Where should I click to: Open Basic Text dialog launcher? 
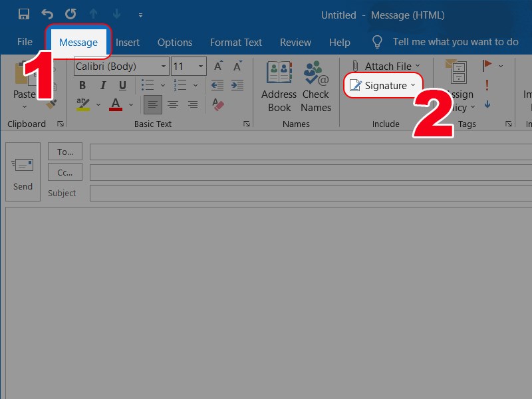point(247,124)
